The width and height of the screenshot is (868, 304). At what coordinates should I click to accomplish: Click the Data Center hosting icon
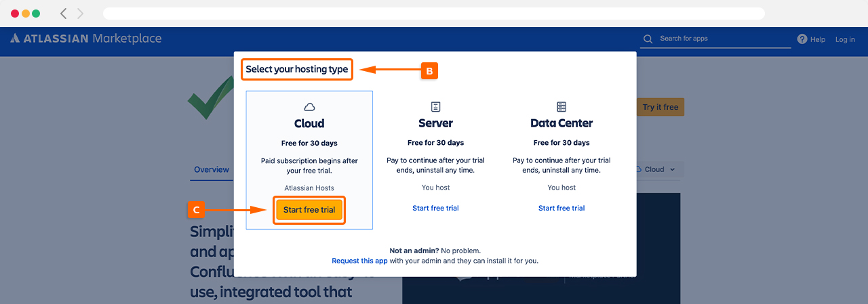pyautogui.click(x=561, y=107)
